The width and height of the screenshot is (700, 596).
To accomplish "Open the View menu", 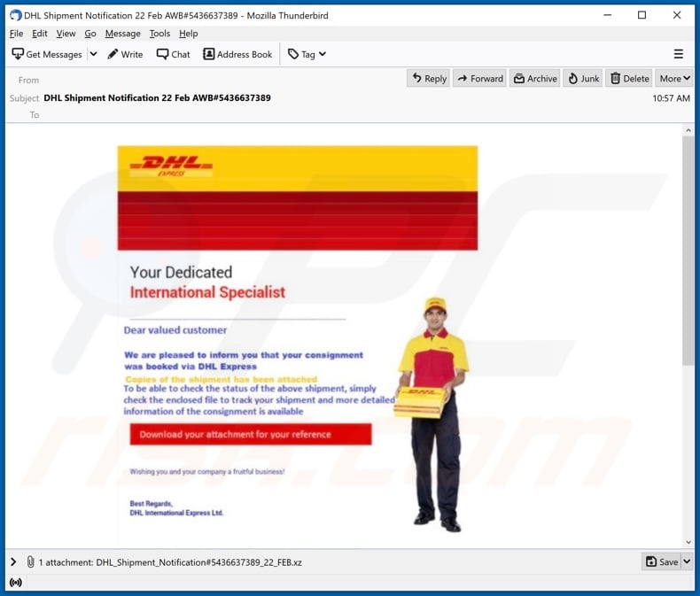I will (x=66, y=34).
